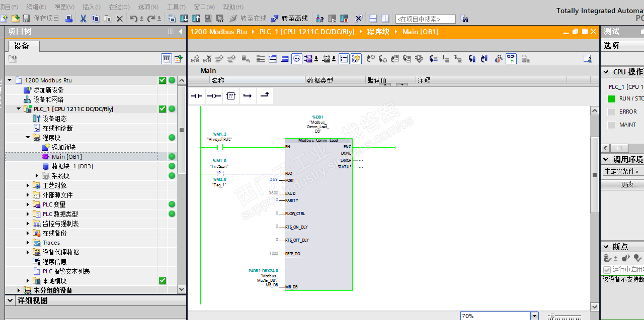The width and height of the screenshot is (644, 320).
Task: Collapse the 1200 Modbus Rtu project node
Action: tap(9, 80)
